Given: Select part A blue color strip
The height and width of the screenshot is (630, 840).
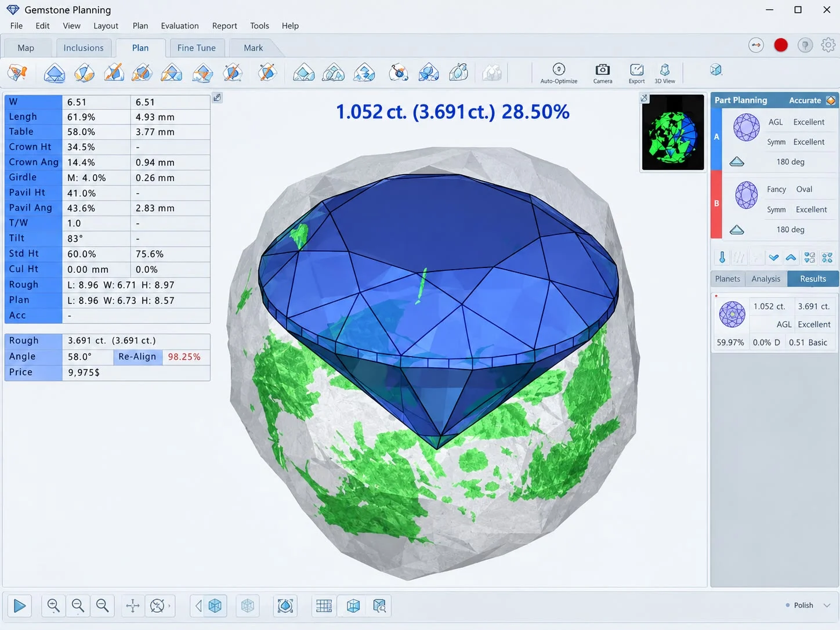Looking at the screenshot, I should (x=716, y=137).
